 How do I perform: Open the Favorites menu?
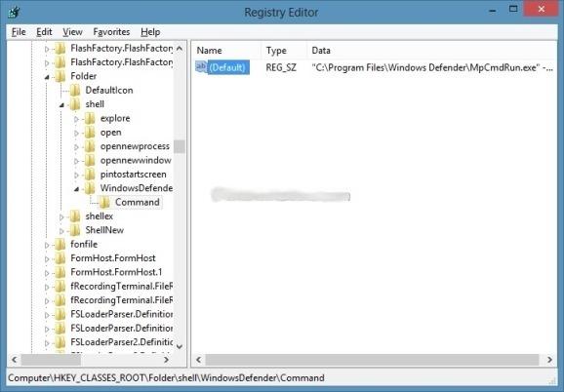pyautogui.click(x=111, y=32)
